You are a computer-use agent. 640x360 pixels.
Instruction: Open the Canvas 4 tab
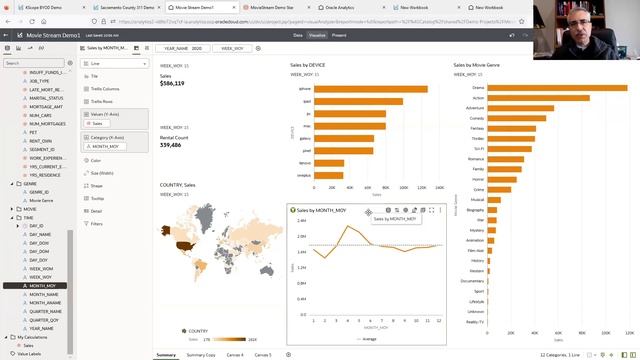click(x=235, y=355)
